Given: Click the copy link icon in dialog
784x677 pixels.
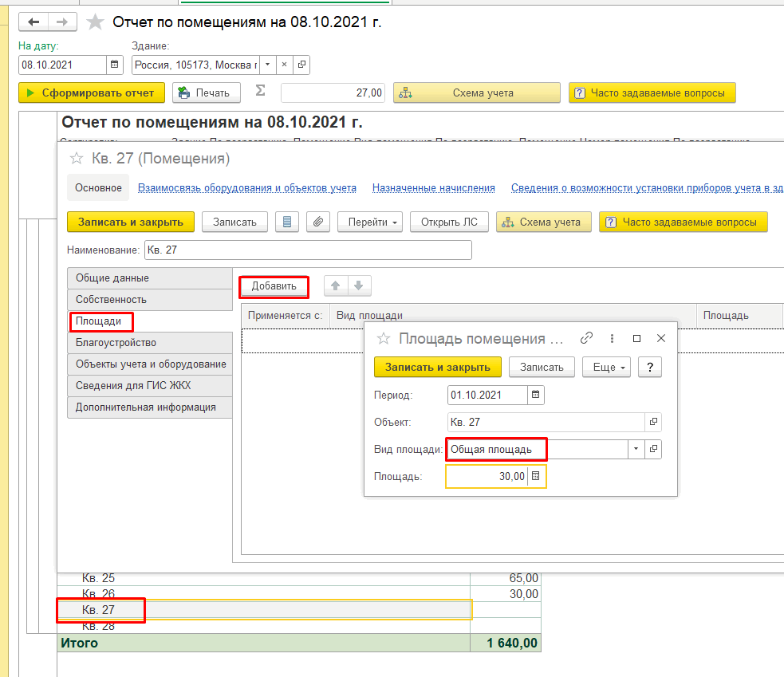Looking at the screenshot, I should tap(587, 338).
